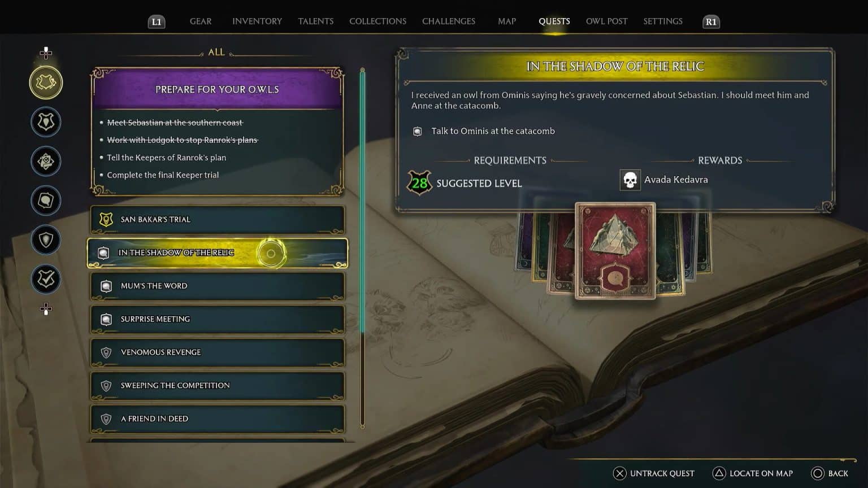Click the red relic quest card thumbnail
The width and height of the screenshot is (868, 488).
pos(615,251)
